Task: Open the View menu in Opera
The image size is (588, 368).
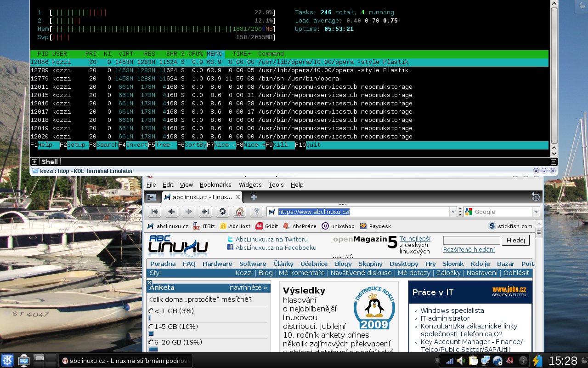Action: 186,184
